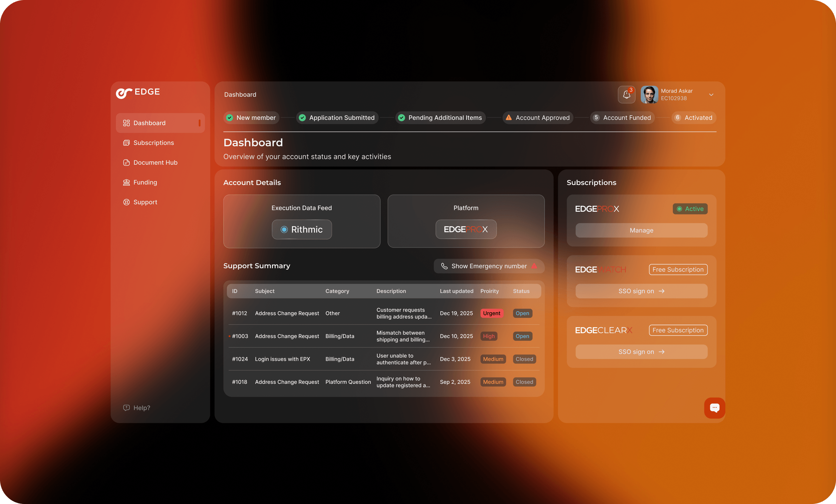Click the Rithmic data feed chip
Viewport: 836px width, 504px height.
click(302, 230)
